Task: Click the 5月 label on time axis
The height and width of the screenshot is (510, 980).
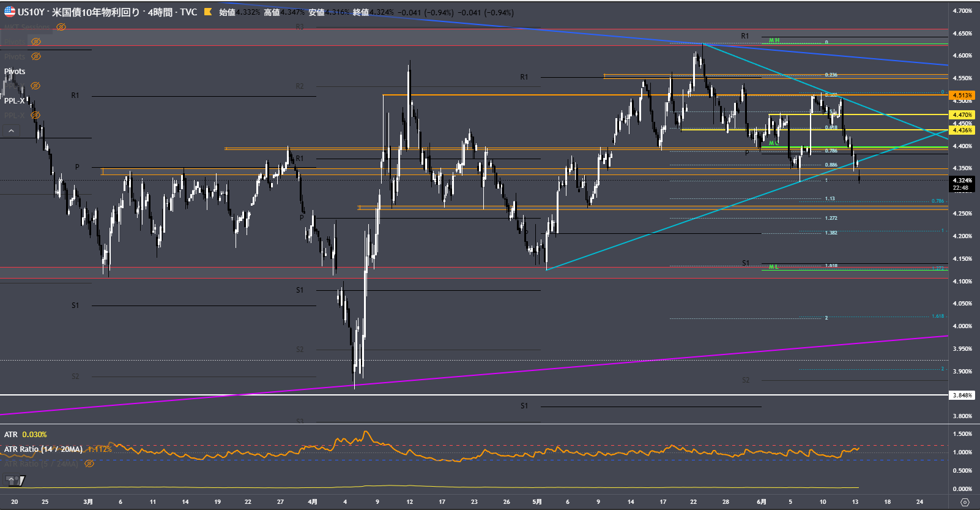Action: click(x=536, y=501)
